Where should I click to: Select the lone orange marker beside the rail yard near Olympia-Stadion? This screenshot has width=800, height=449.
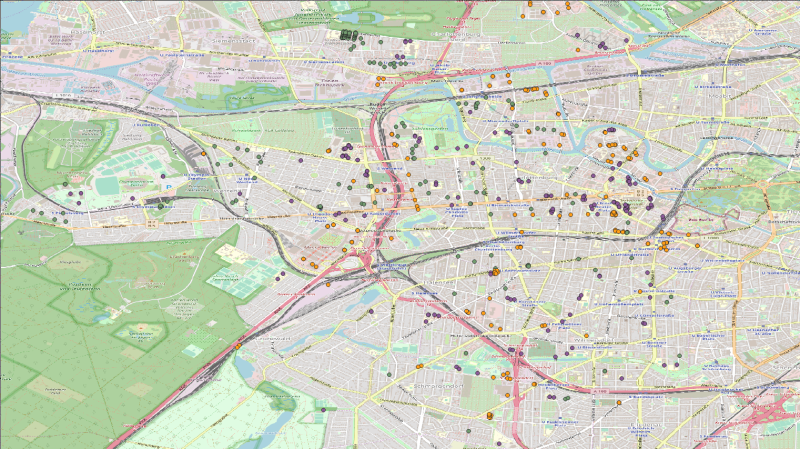click(x=204, y=153)
